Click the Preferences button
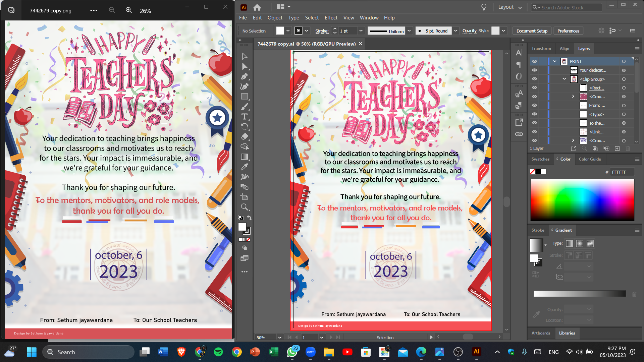The height and width of the screenshot is (362, 644). point(568,31)
